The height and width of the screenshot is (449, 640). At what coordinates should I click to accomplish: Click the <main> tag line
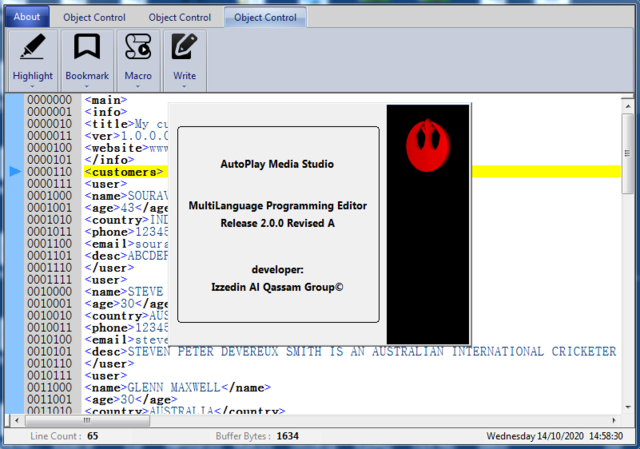[x=106, y=100]
